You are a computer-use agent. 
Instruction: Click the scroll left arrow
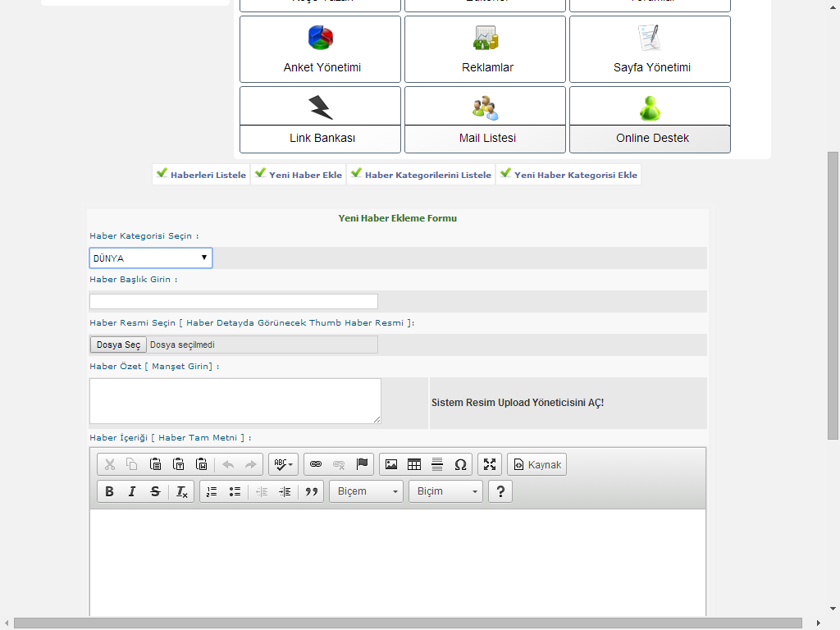point(7,623)
